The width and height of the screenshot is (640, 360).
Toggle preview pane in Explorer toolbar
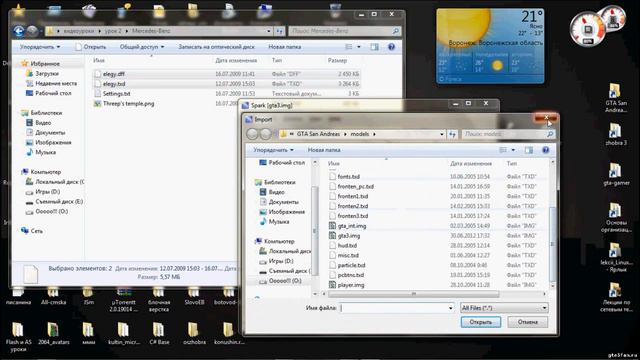(374, 47)
